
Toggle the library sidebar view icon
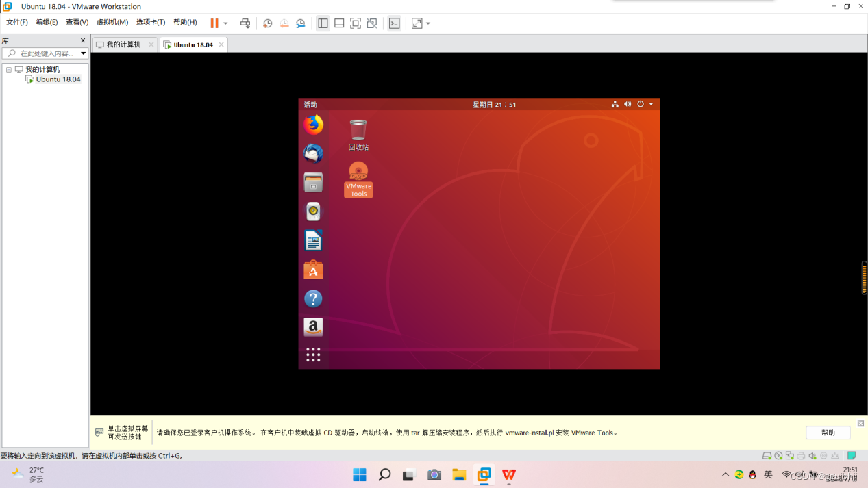(x=323, y=23)
